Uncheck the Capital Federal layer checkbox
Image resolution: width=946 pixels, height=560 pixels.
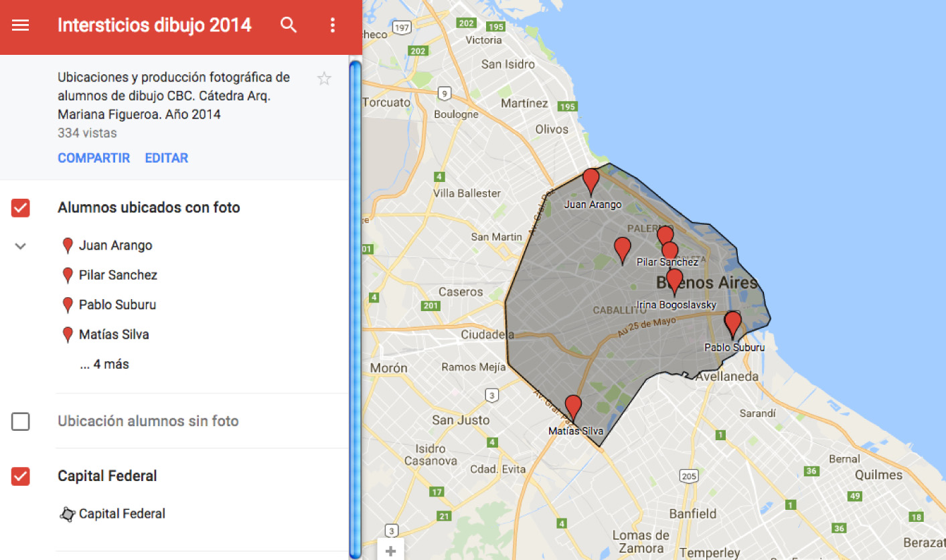tap(21, 476)
